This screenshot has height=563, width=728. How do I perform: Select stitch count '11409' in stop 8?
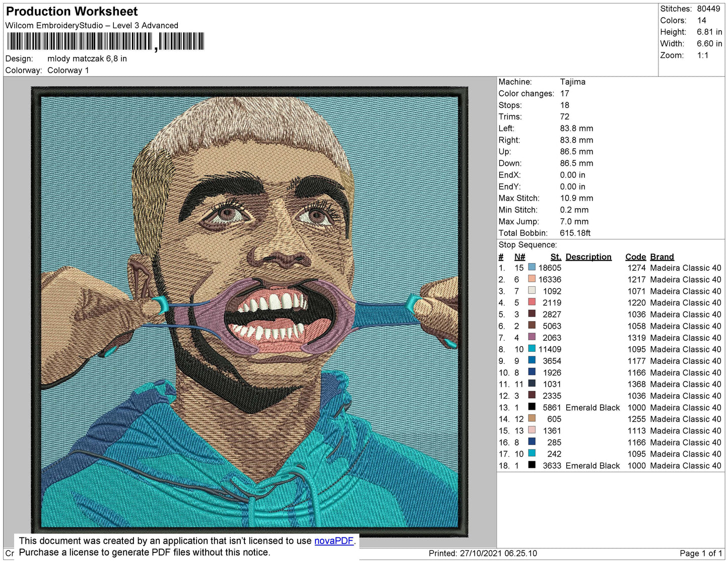click(550, 349)
